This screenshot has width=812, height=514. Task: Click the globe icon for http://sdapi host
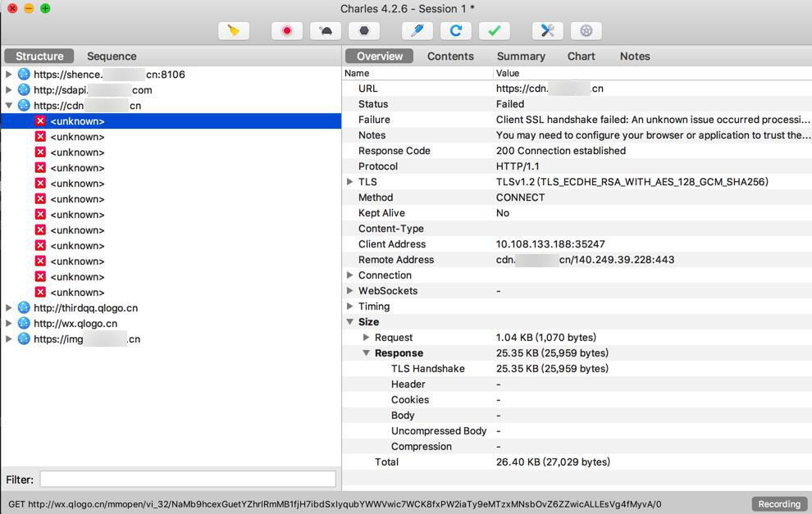tap(24, 89)
